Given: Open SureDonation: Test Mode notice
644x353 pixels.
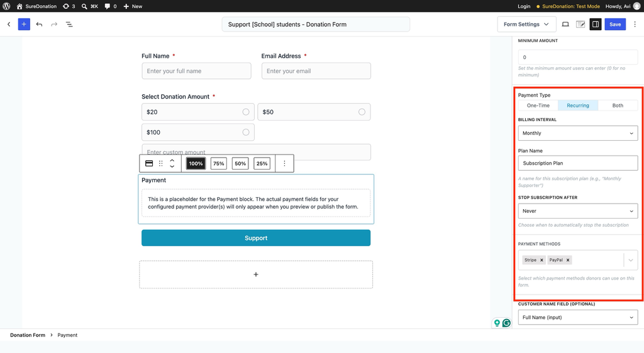Looking at the screenshot, I should point(568,6).
